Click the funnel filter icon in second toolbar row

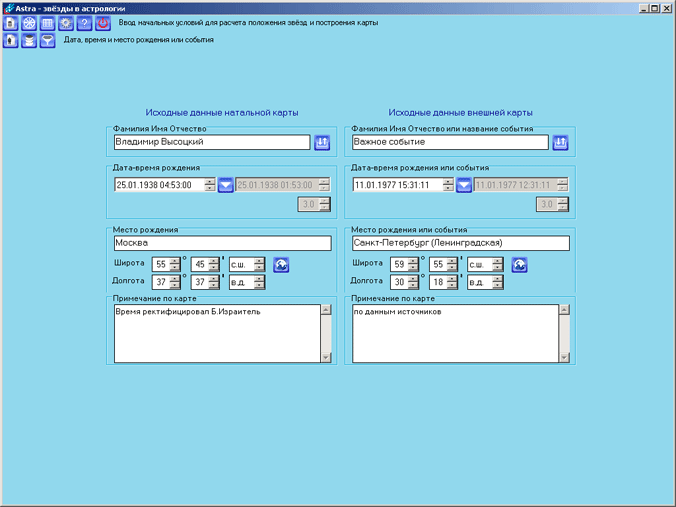click(x=47, y=41)
